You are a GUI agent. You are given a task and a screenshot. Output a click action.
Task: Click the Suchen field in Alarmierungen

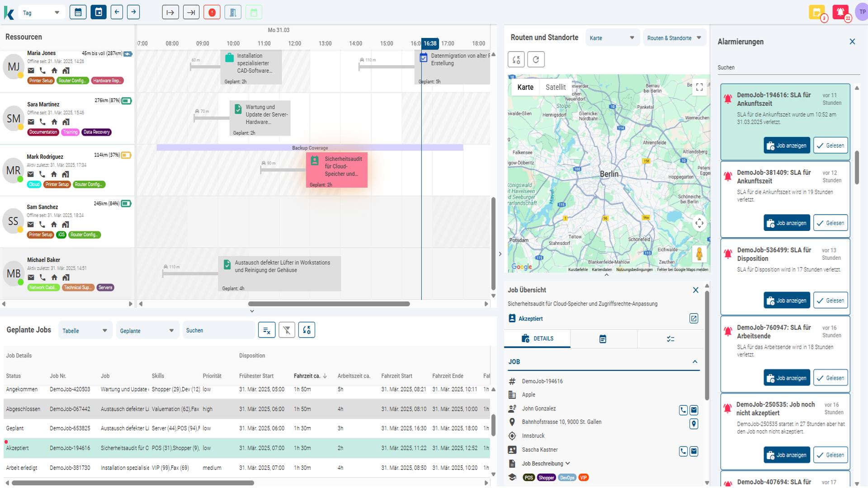pyautogui.click(x=788, y=68)
